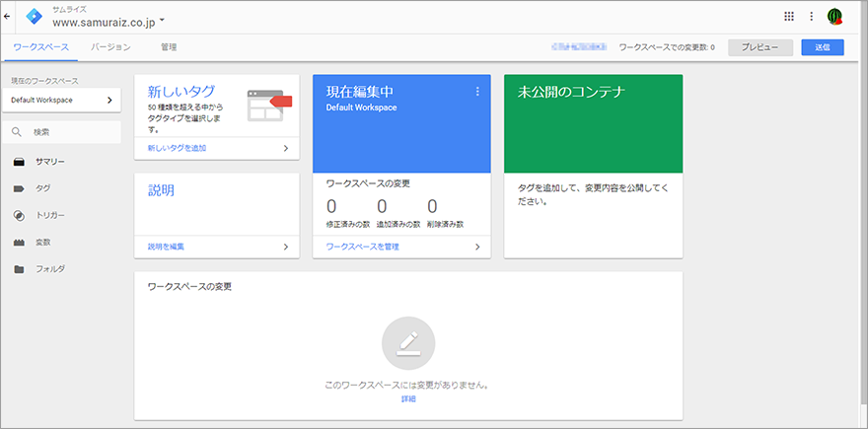Open the Google apps grid icon
868x429 pixels.
[x=788, y=16]
